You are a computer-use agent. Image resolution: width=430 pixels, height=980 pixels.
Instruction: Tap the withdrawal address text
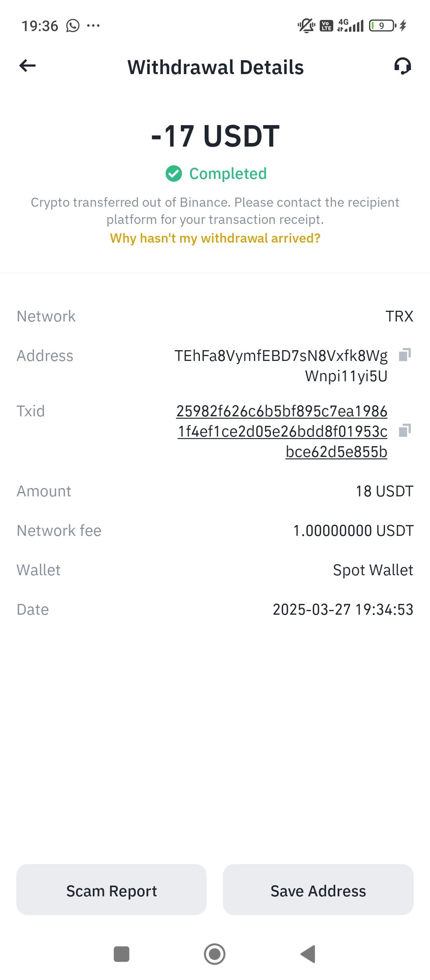pyautogui.click(x=281, y=366)
